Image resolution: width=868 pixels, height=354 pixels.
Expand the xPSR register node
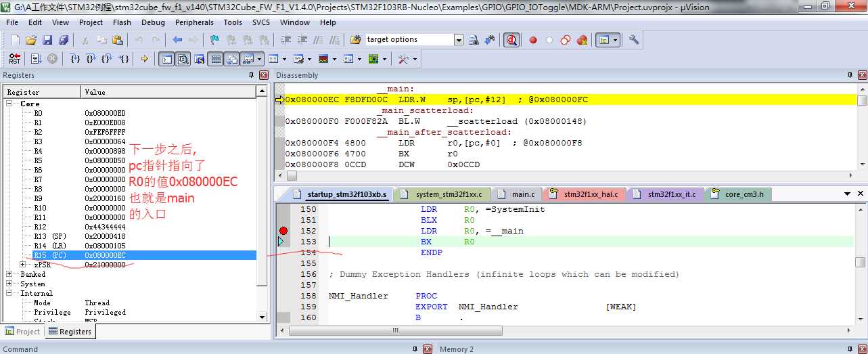(23, 265)
